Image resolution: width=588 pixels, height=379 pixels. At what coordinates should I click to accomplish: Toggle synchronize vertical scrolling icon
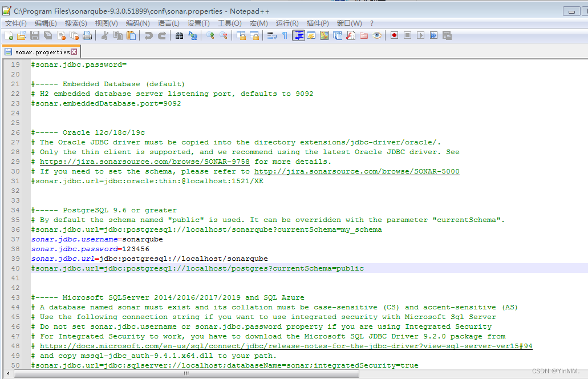click(241, 35)
